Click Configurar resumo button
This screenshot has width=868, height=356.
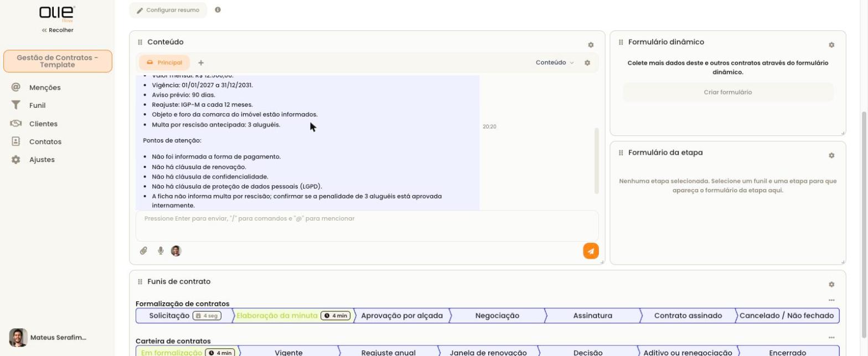click(168, 10)
